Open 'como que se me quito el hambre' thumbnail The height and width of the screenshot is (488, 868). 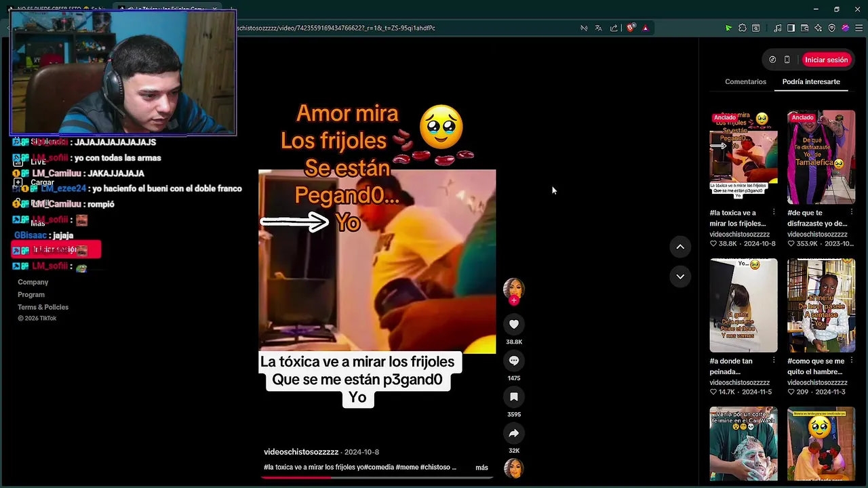(821, 305)
